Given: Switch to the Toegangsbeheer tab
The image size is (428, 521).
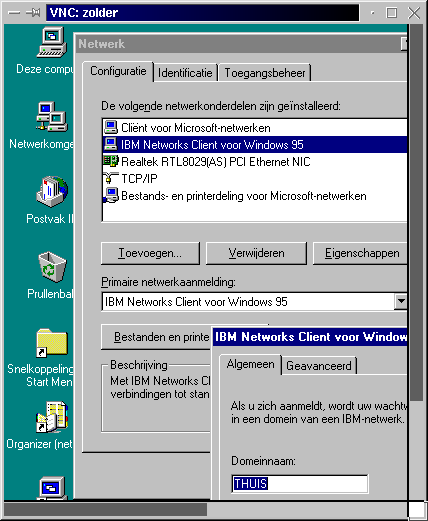Looking at the screenshot, I should tap(265, 73).
